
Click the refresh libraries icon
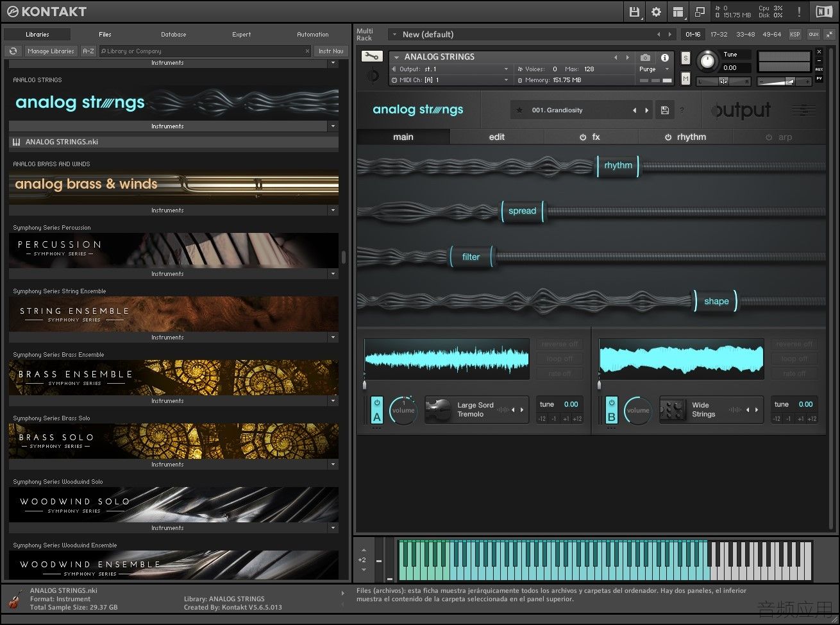click(x=13, y=51)
